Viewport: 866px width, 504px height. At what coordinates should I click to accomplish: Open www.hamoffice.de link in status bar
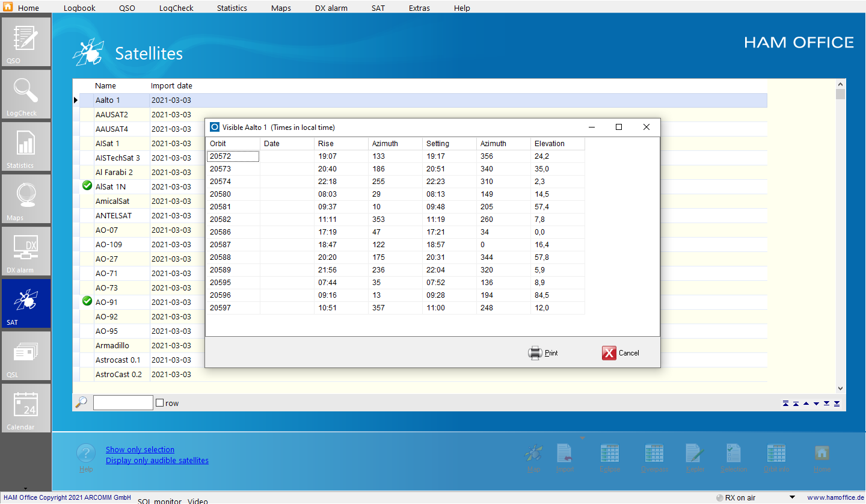(x=835, y=497)
